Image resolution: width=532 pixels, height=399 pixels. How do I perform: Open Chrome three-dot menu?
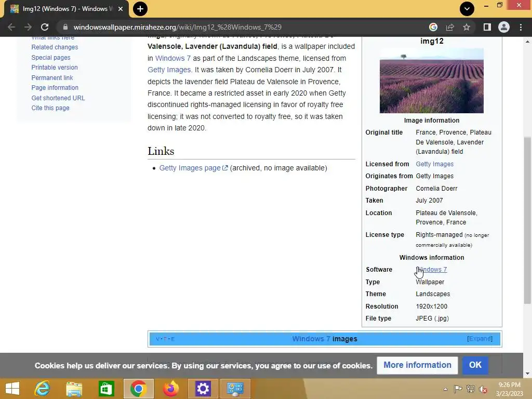521,27
